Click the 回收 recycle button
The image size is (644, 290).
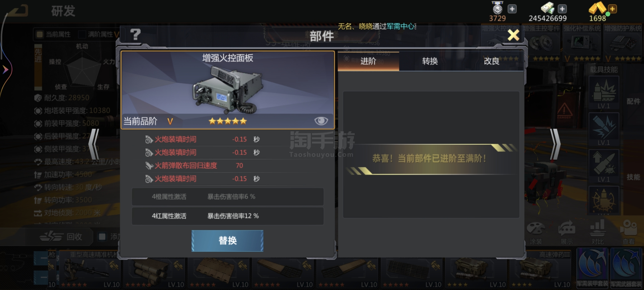[62, 237]
